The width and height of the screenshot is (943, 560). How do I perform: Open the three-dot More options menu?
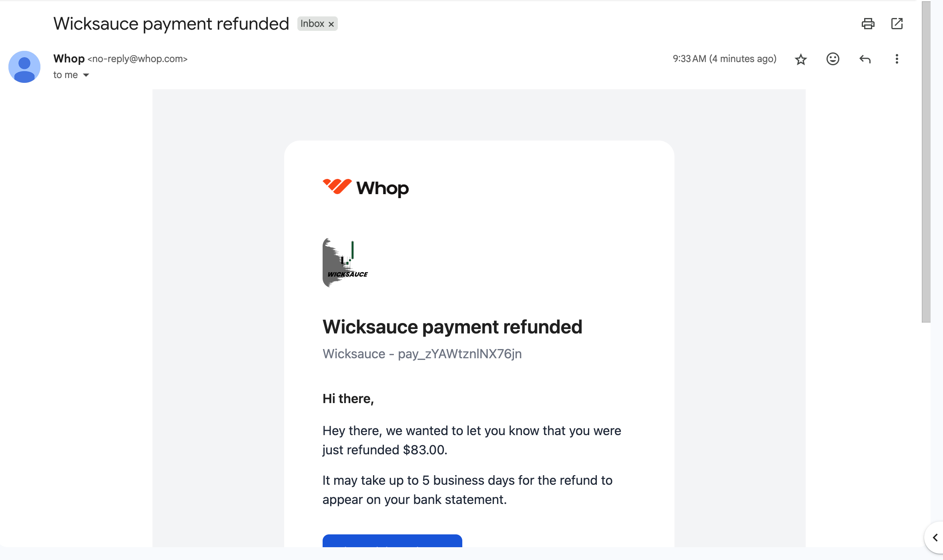coord(897,59)
